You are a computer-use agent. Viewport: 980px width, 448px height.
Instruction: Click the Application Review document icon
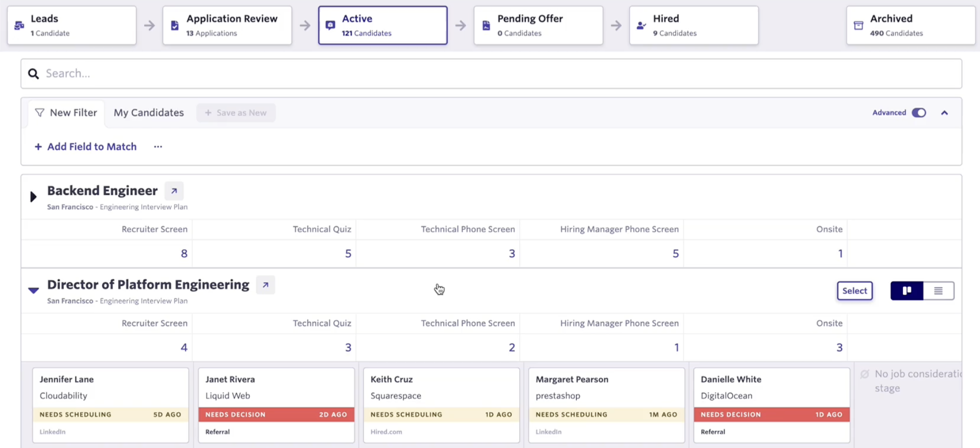click(175, 26)
